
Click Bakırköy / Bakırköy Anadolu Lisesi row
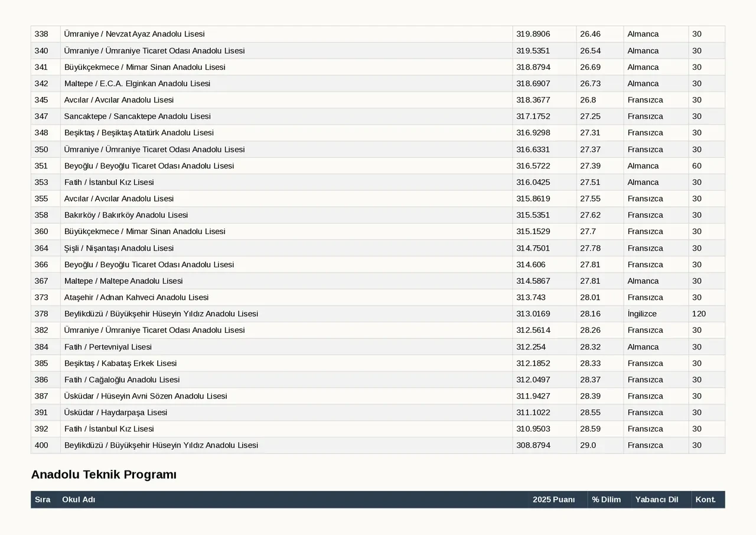(378, 215)
